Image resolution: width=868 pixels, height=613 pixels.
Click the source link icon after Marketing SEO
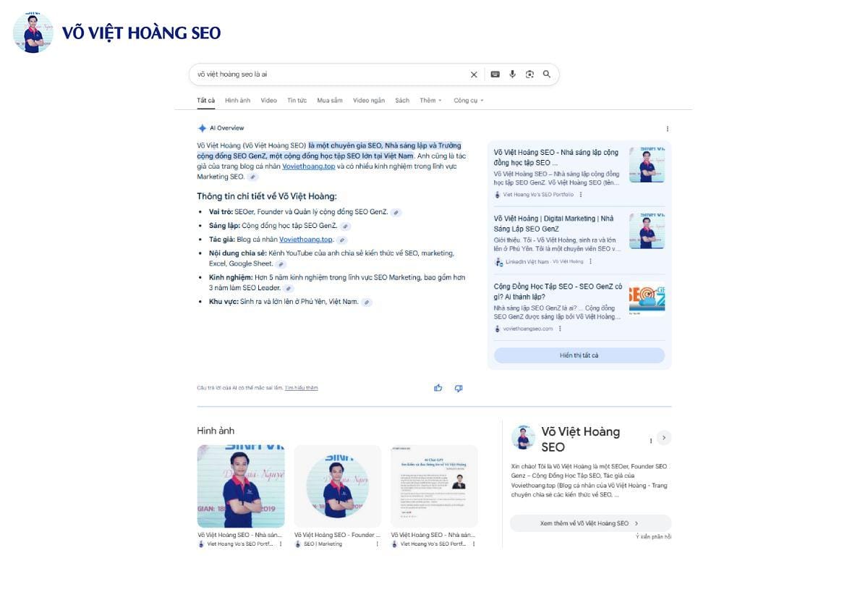tap(252, 177)
